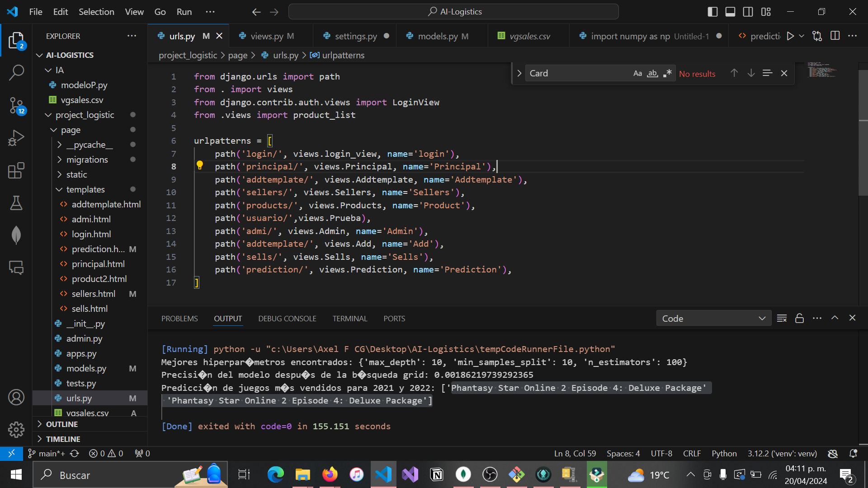Open the Selection menu
Screen dimensions: 868x488
tap(96, 12)
